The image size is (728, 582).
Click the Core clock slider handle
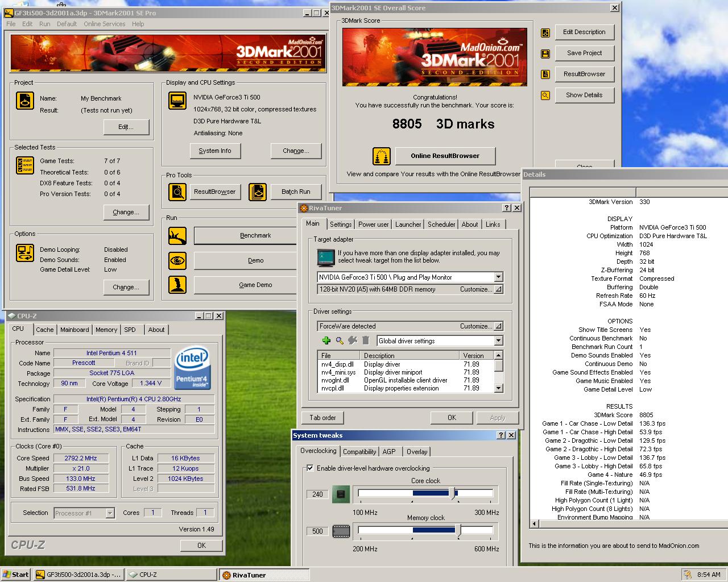point(453,494)
